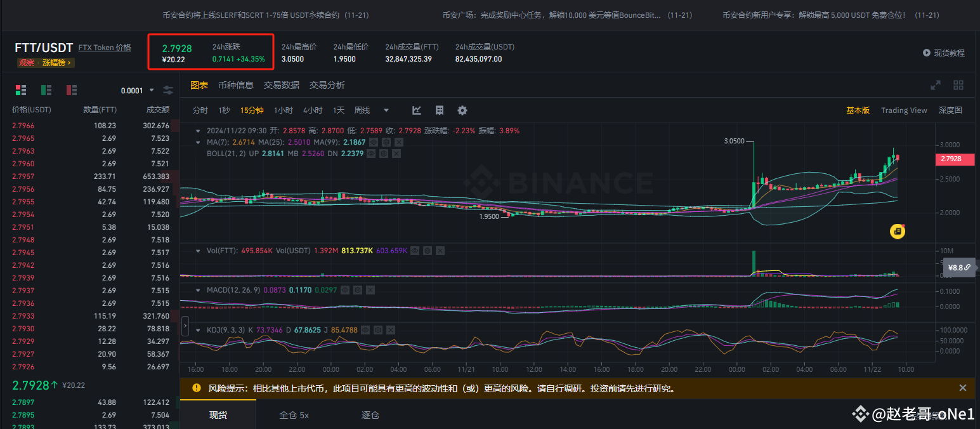Show buy orders only in order book

(x=46, y=90)
